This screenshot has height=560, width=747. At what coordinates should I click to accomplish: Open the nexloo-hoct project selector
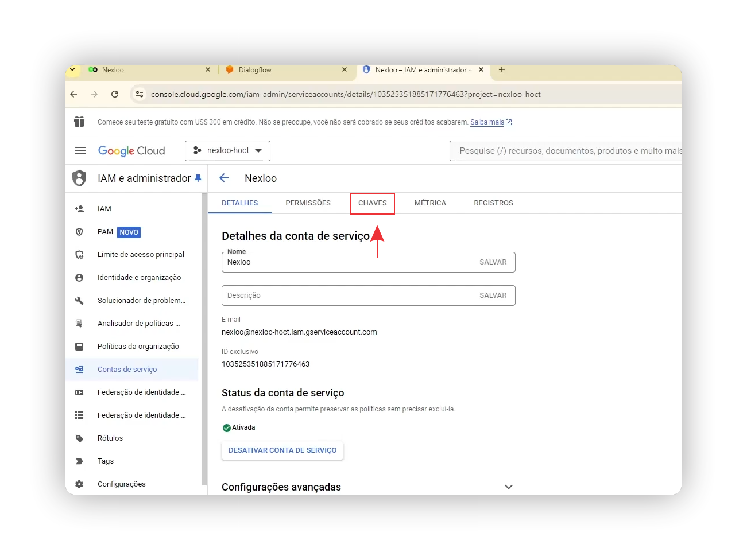[227, 150]
